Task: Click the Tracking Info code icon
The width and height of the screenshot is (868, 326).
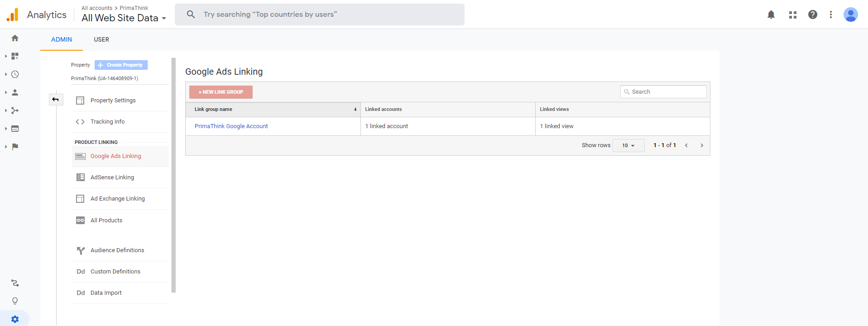Action: pos(80,122)
